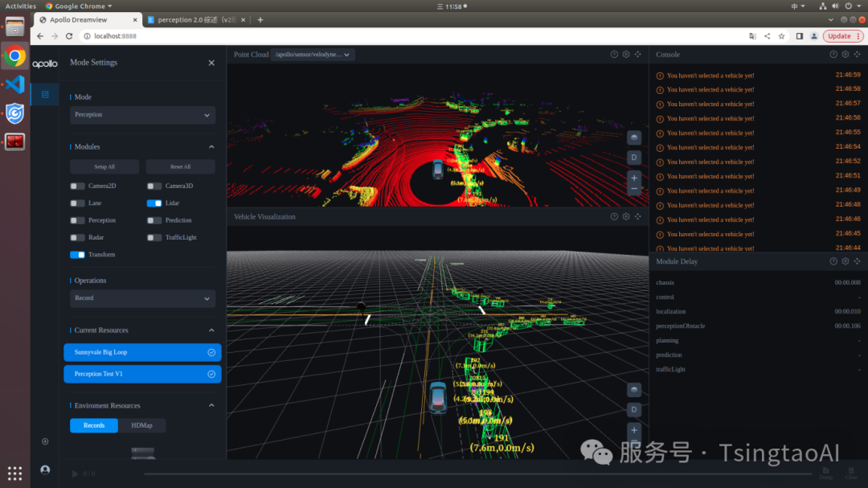Bookmark this page with the star icon
Image resolution: width=868 pixels, height=488 pixels.
782,36
